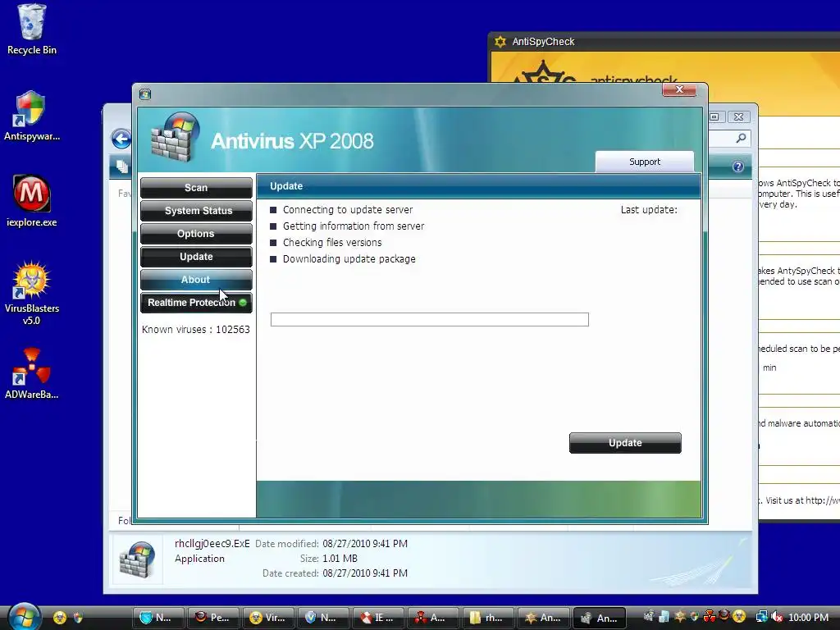This screenshot has width=840, height=630.
Task: Toggle Realtime Protection in the sidebar
Action: click(196, 303)
